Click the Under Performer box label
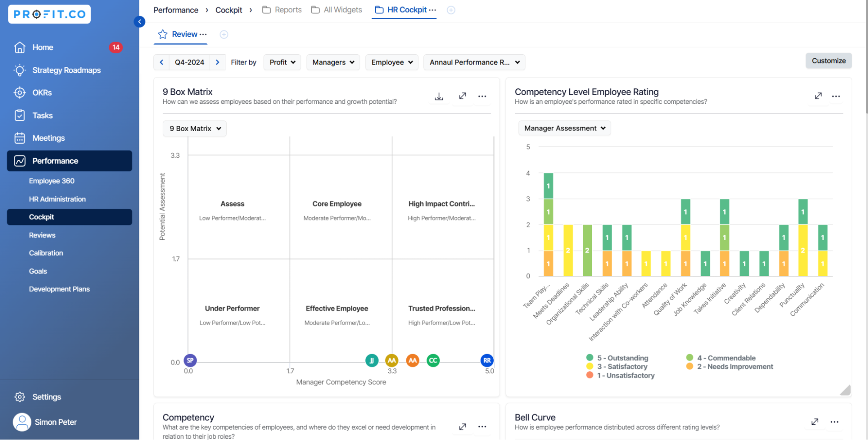Viewport: 868px width, 440px height. pyautogui.click(x=232, y=308)
